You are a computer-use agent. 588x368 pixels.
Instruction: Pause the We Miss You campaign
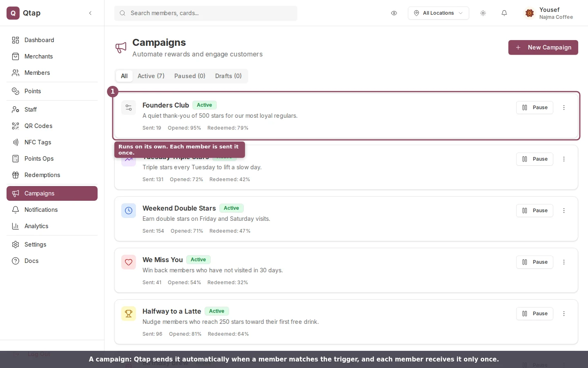(535, 262)
